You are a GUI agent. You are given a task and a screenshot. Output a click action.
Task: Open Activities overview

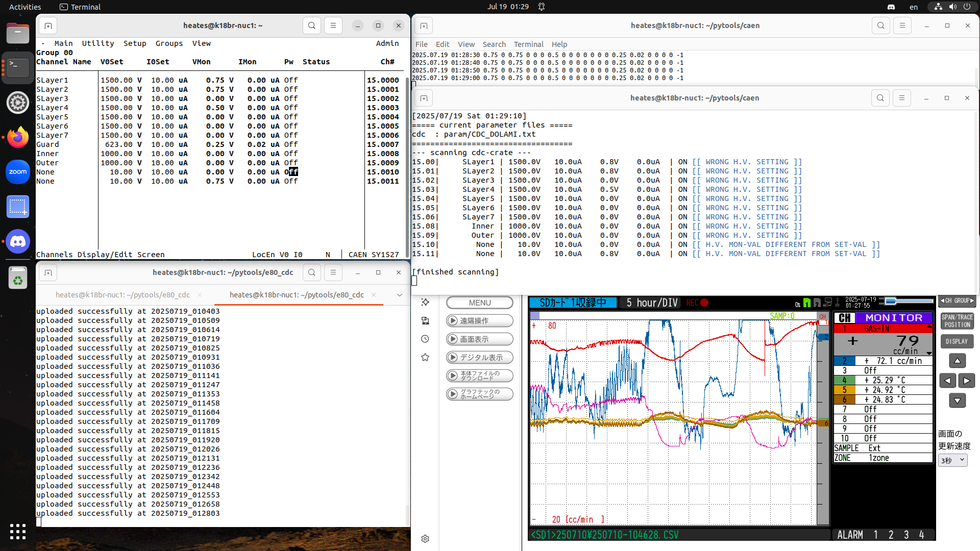click(x=25, y=7)
